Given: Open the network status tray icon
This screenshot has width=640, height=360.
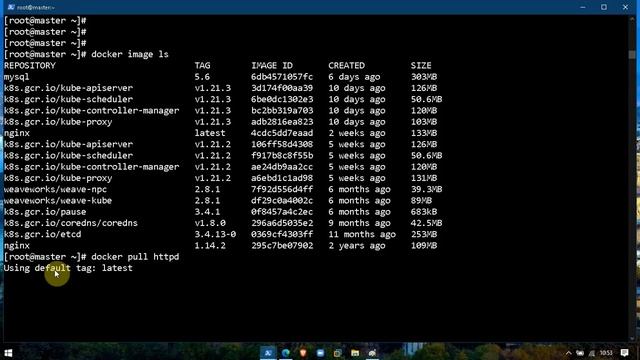Looking at the screenshot, I should point(592,353).
